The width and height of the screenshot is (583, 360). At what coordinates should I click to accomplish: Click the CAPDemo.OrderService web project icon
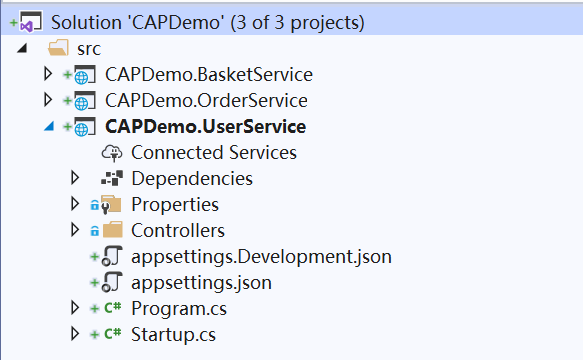pyautogui.click(x=85, y=100)
